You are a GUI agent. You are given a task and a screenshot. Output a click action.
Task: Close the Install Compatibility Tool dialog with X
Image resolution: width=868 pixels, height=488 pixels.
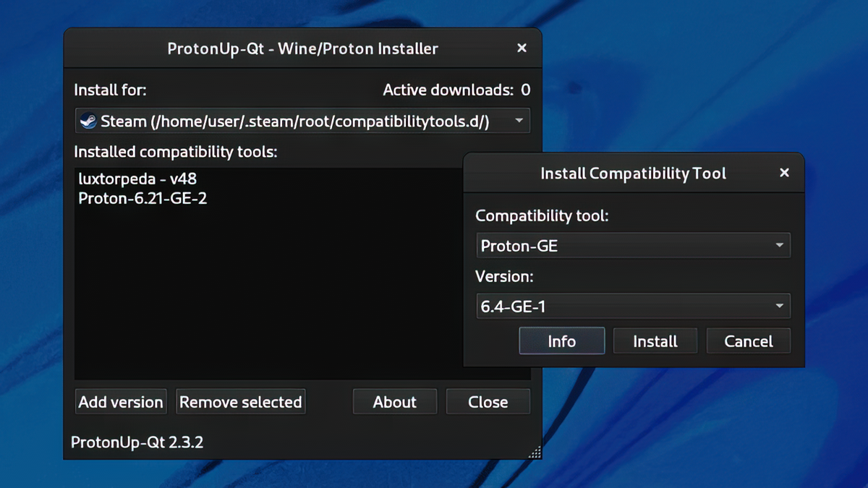784,173
